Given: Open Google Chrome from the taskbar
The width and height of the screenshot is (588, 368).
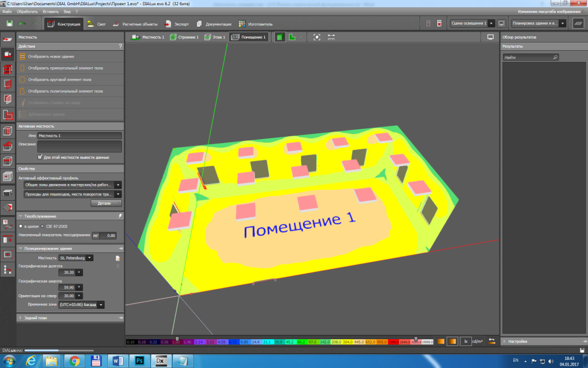Looking at the screenshot, I should pyautogui.click(x=75, y=361).
